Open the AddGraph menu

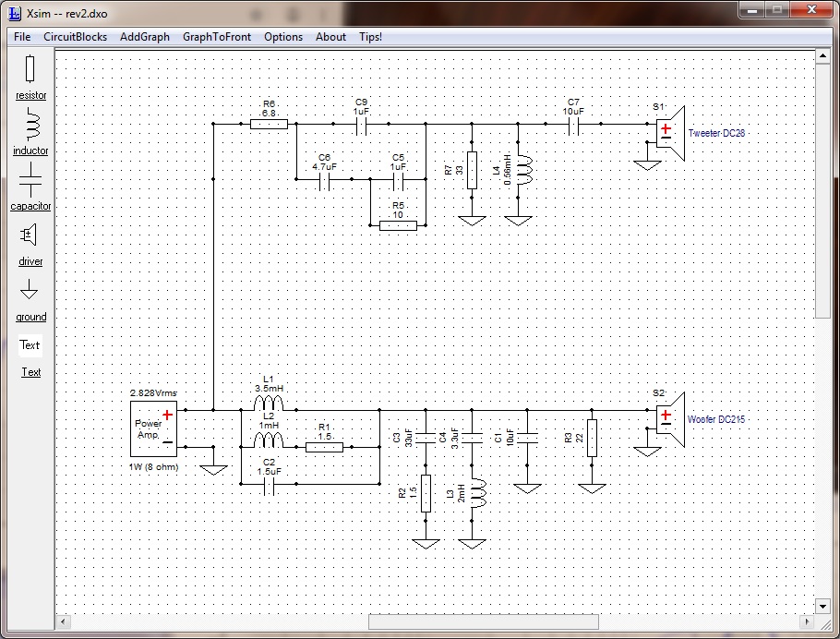[x=145, y=37]
